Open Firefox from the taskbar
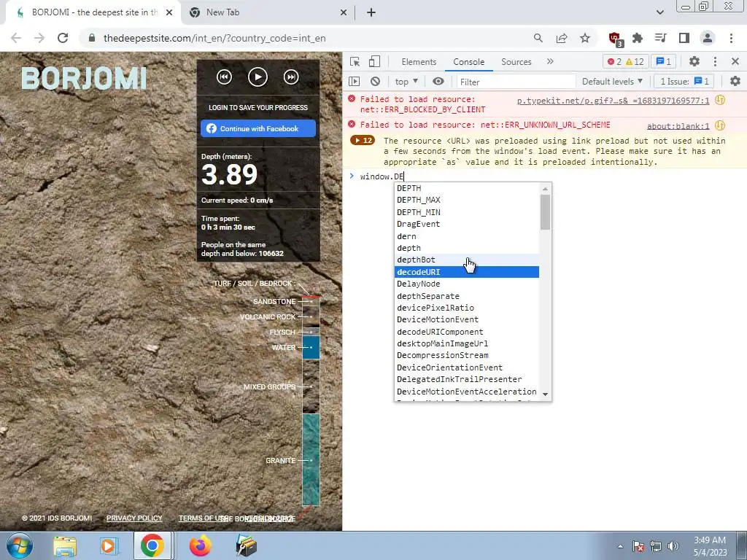Image resolution: width=747 pixels, height=560 pixels. pos(200,545)
